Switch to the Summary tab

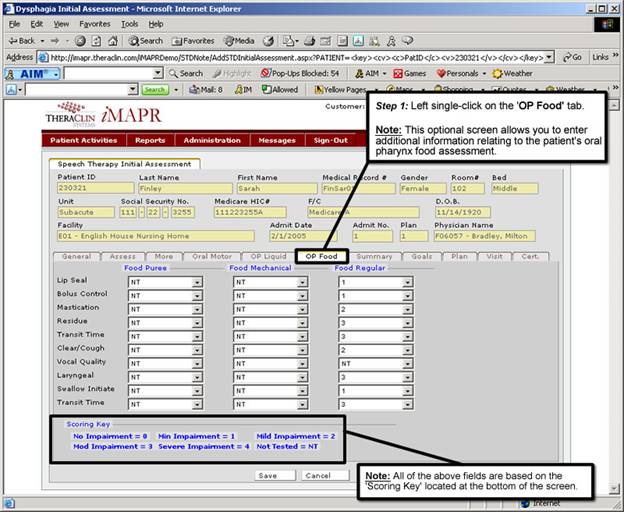374,257
